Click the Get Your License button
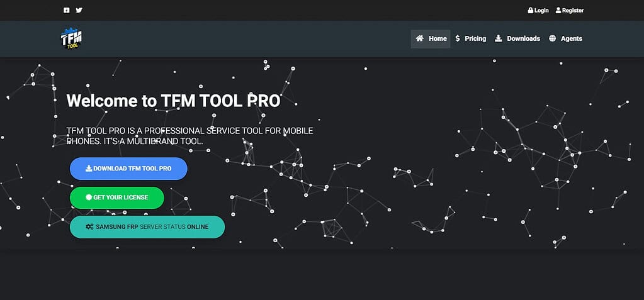The height and width of the screenshot is (300, 644). 117,197
